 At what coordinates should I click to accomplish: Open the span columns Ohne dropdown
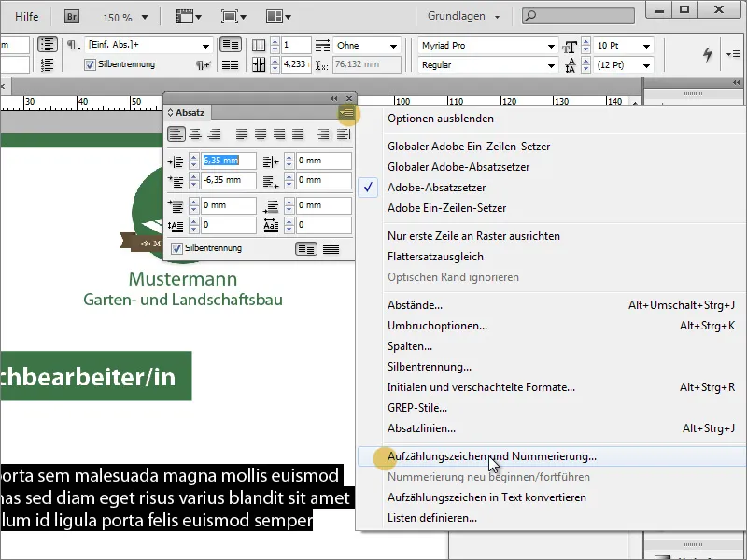pyautogui.click(x=393, y=46)
